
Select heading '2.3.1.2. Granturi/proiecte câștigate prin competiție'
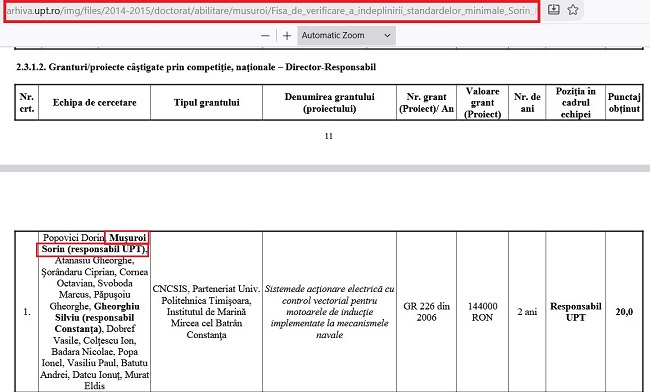point(196,67)
